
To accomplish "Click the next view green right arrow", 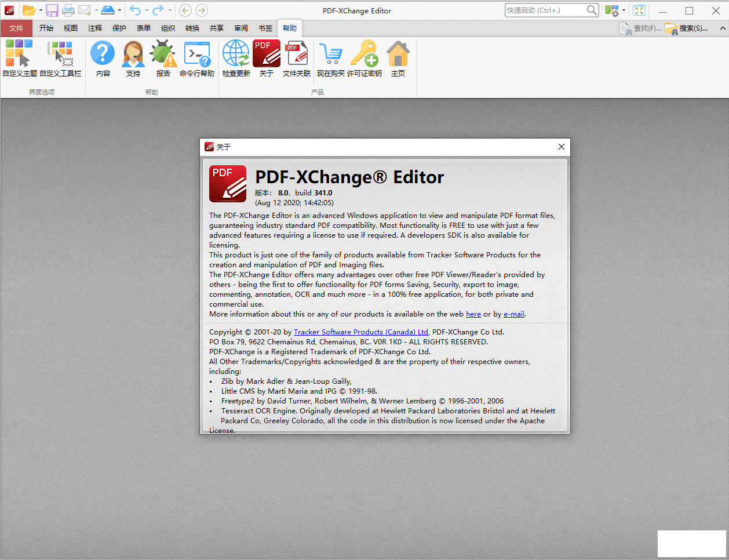I will 202,10.
